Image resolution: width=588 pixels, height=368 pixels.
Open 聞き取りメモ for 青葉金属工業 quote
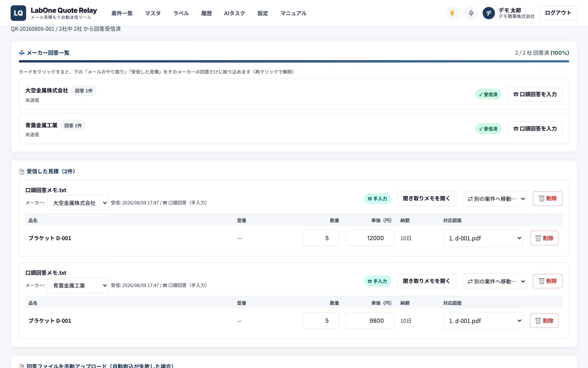point(427,281)
